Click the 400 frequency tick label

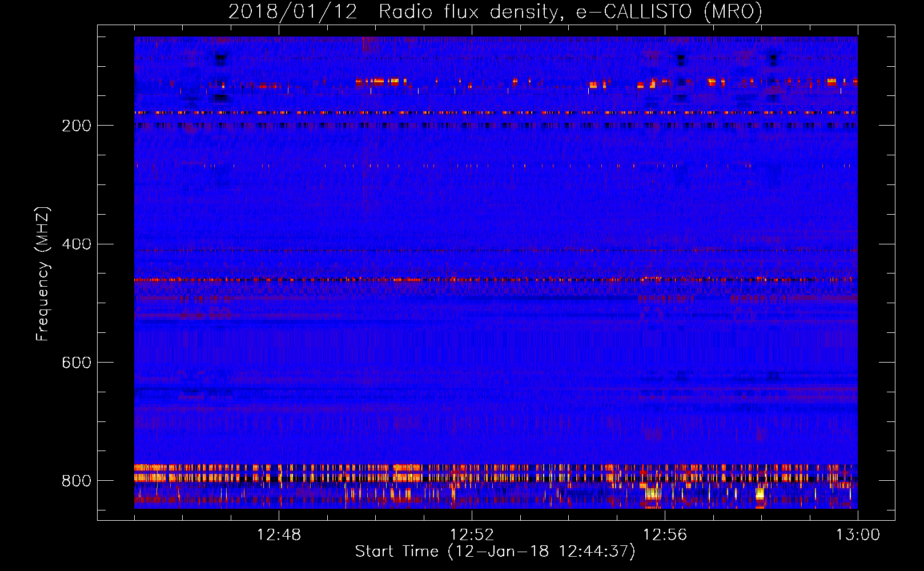[77, 244]
